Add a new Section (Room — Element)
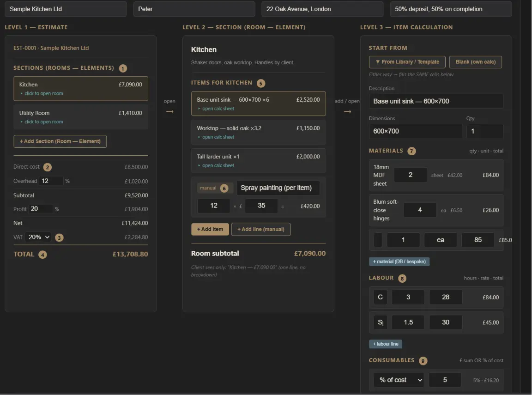This screenshot has width=532, height=395. click(x=60, y=141)
